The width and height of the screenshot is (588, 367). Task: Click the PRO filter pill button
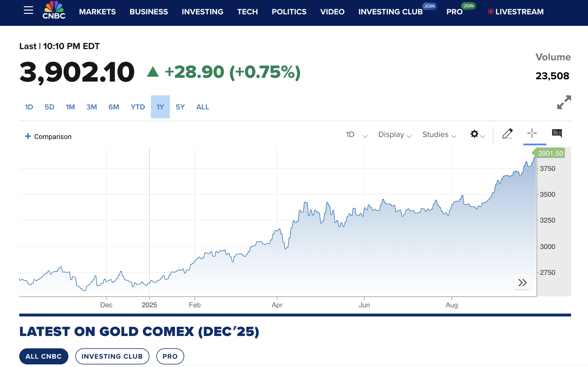pos(170,356)
